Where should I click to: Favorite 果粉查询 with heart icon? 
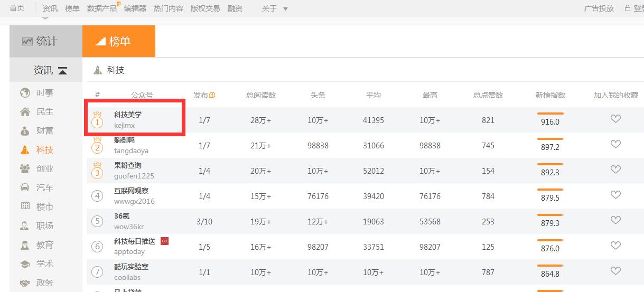615,169
